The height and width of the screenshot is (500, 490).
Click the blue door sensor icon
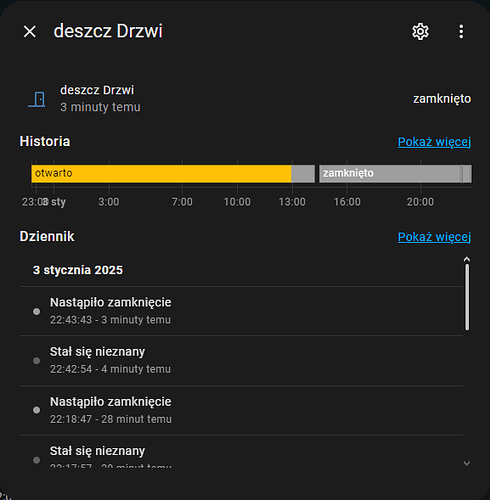tap(37, 99)
